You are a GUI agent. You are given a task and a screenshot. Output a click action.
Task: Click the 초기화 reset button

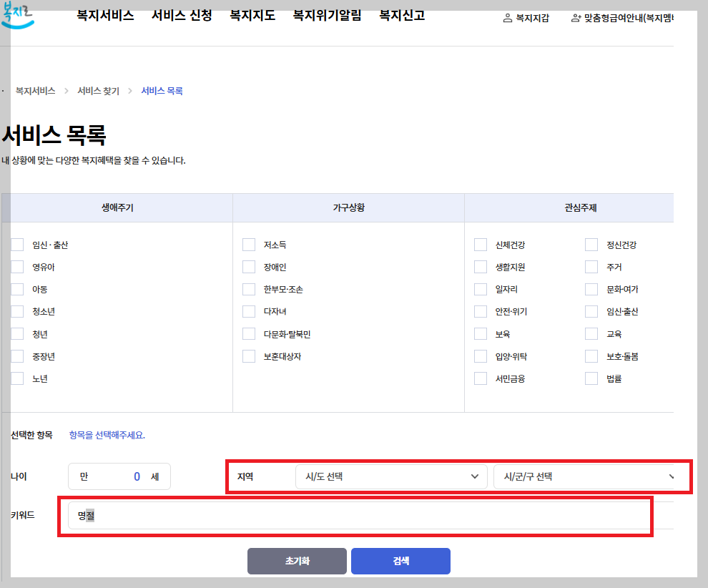click(297, 561)
